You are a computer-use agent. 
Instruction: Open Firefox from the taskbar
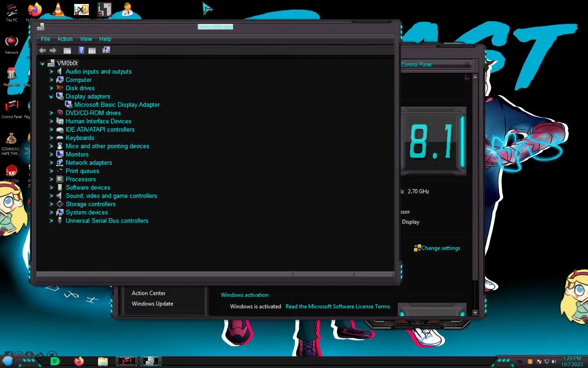79,361
